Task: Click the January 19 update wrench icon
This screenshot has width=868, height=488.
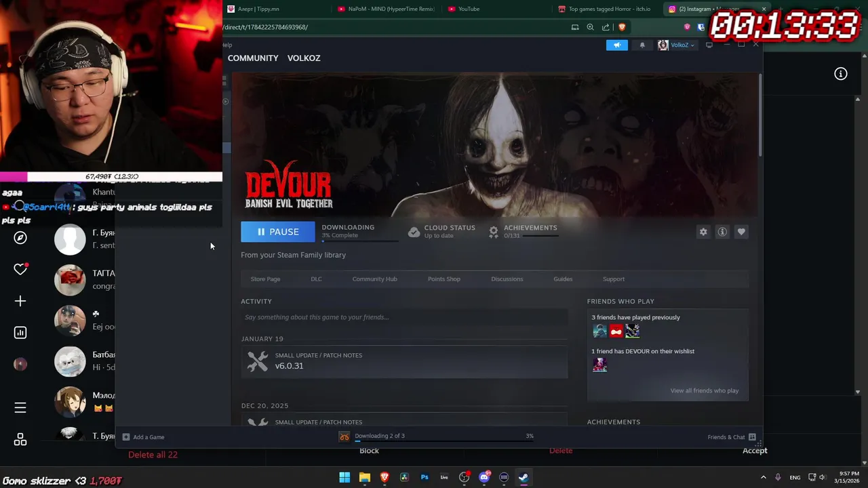Action: pyautogui.click(x=258, y=361)
